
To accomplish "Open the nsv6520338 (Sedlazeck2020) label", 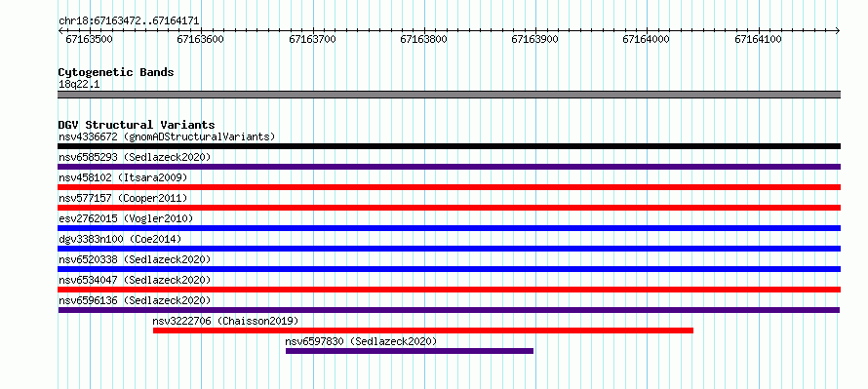I will [135, 259].
